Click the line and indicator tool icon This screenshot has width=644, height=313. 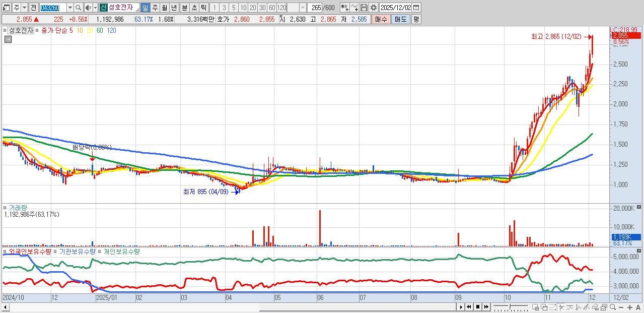(355, 8)
